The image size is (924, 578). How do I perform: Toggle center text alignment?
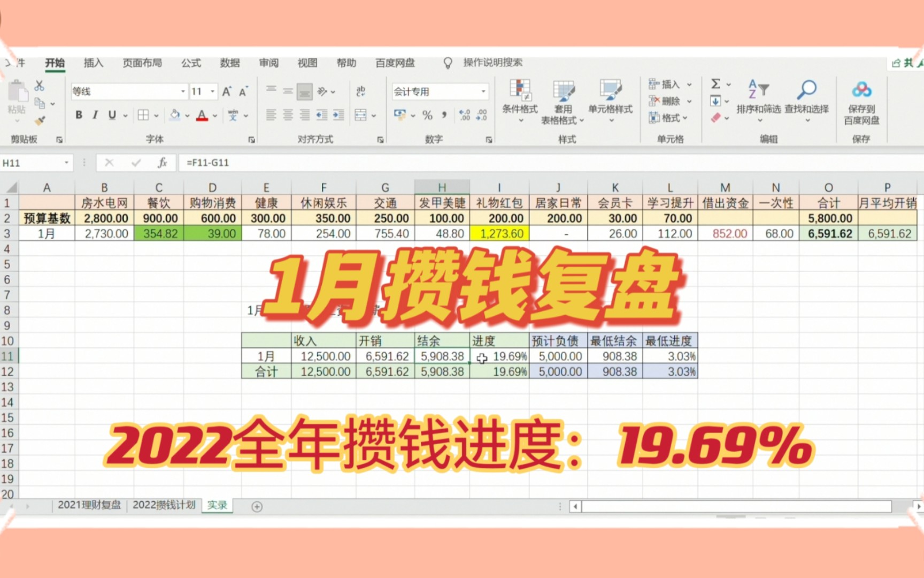[x=288, y=115]
